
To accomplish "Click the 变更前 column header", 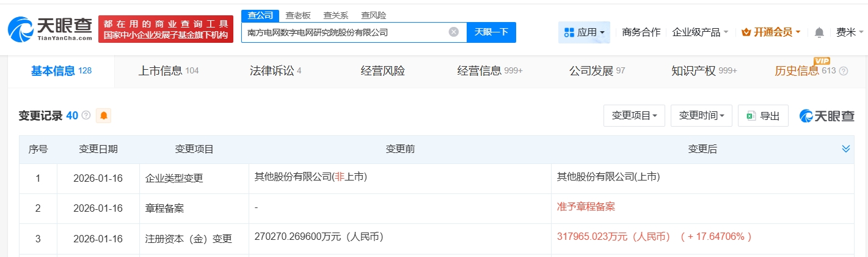I will coord(400,149).
